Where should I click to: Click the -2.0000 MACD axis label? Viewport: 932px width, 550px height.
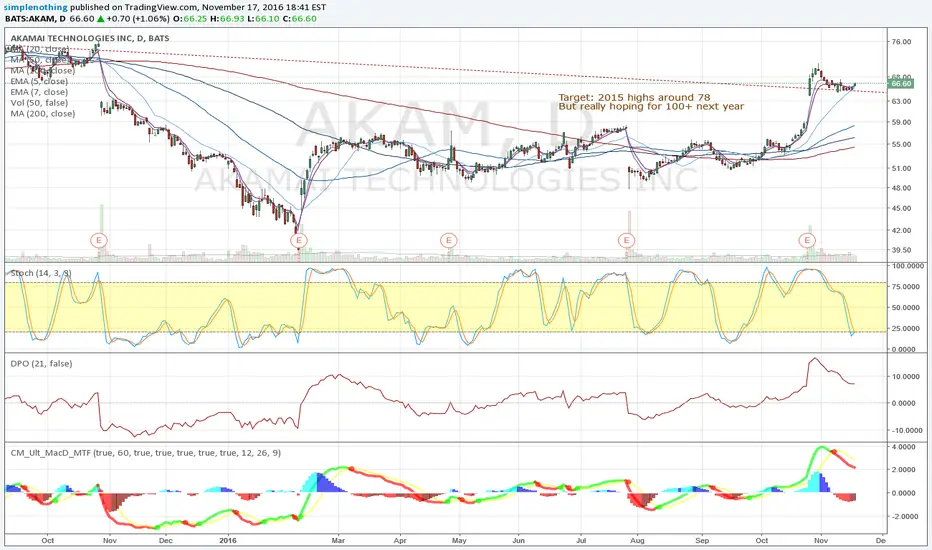tap(902, 517)
